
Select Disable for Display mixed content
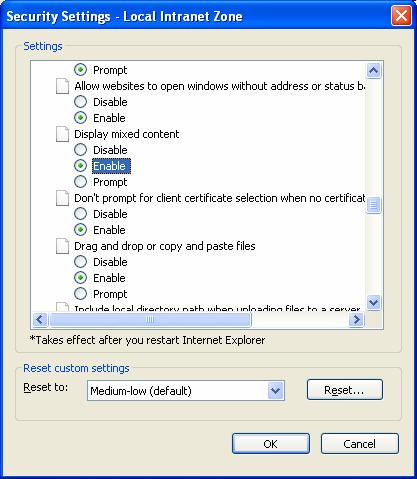(x=80, y=150)
